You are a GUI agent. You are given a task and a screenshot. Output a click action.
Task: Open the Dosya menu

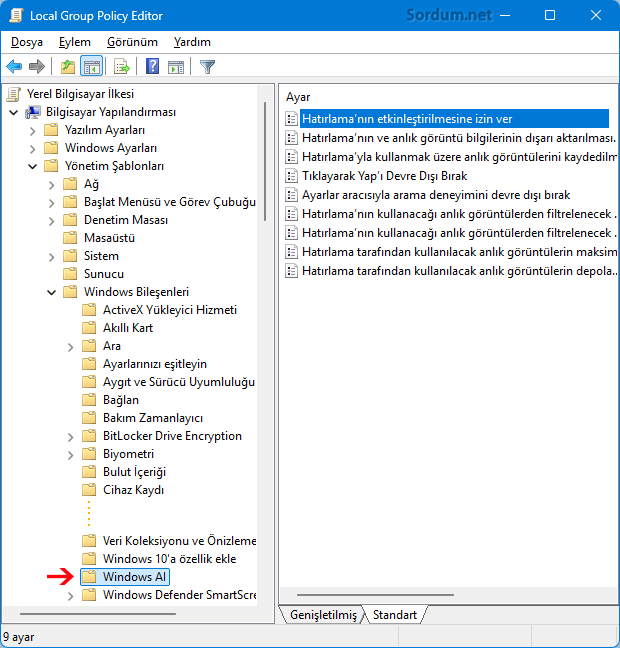point(27,42)
